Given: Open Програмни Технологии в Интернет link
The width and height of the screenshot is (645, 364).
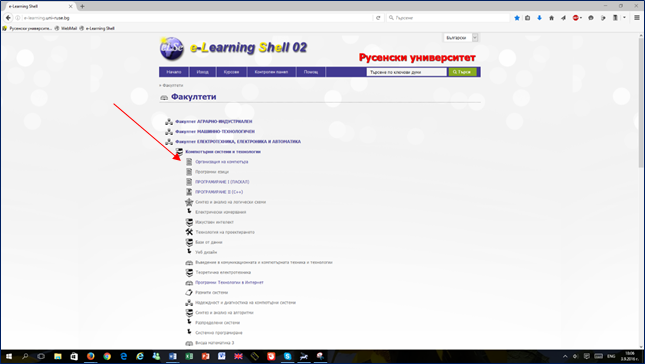Looking at the screenshot, I should coord(229,283).
